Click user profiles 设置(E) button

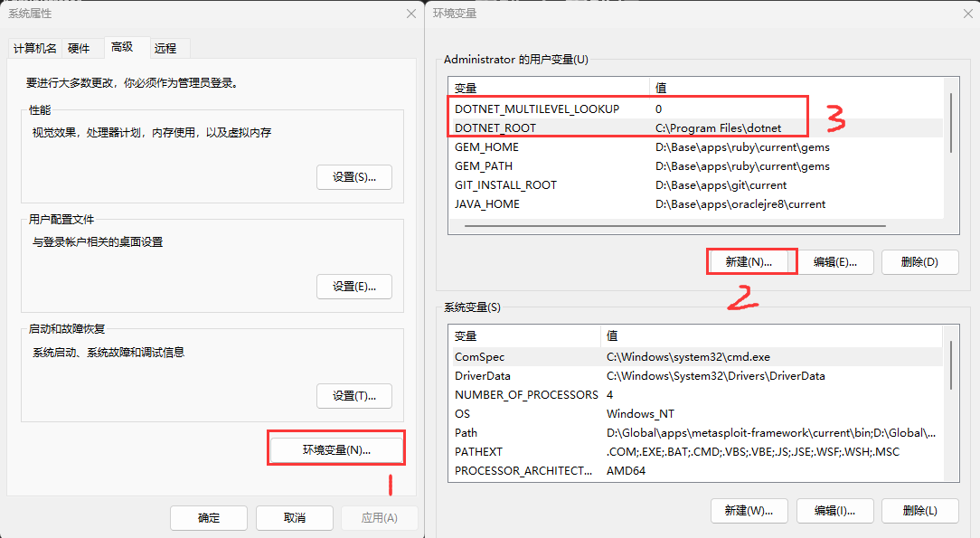[x=354, y=287]
